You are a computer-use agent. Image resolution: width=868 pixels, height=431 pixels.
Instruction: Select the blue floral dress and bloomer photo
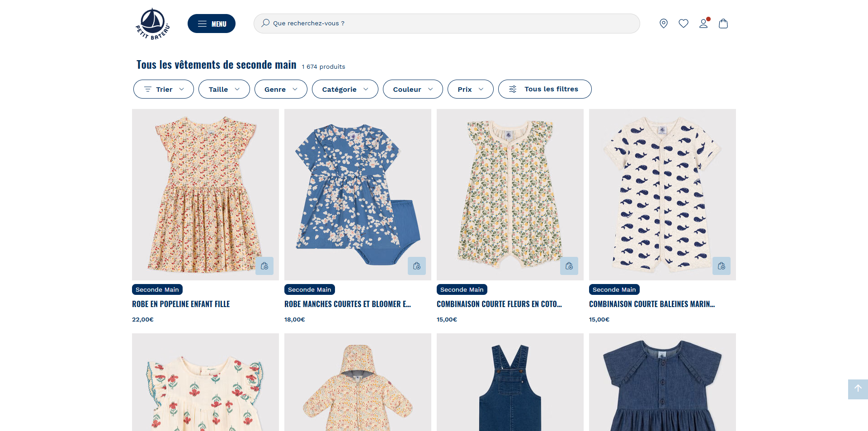(358, 194)
